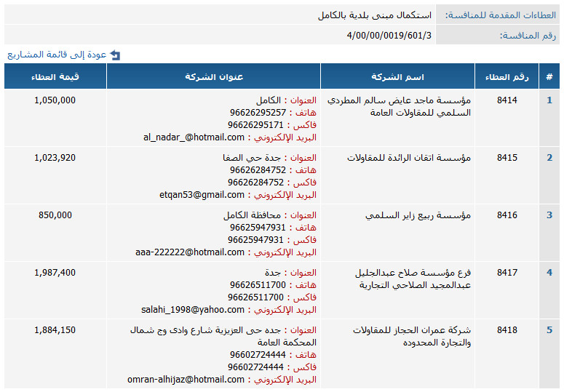Image resolution: width=564 pixels, height=392 pixels.
Task: Click bid value 1,050,000
Action: pos(55,100)
